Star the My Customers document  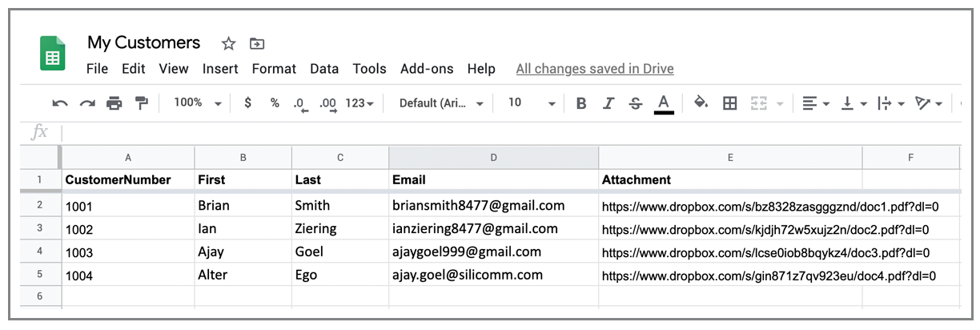click(x=228, y=43)
